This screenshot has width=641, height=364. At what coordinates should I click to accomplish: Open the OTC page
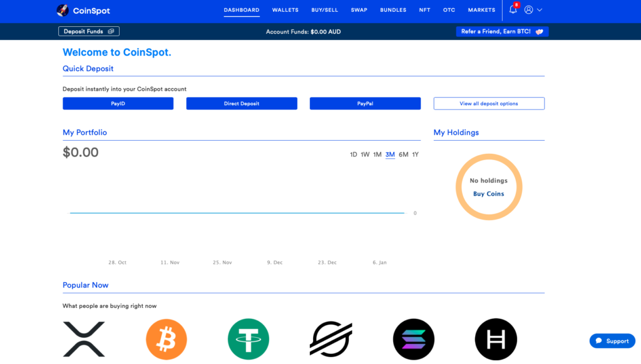pos(449,10)
